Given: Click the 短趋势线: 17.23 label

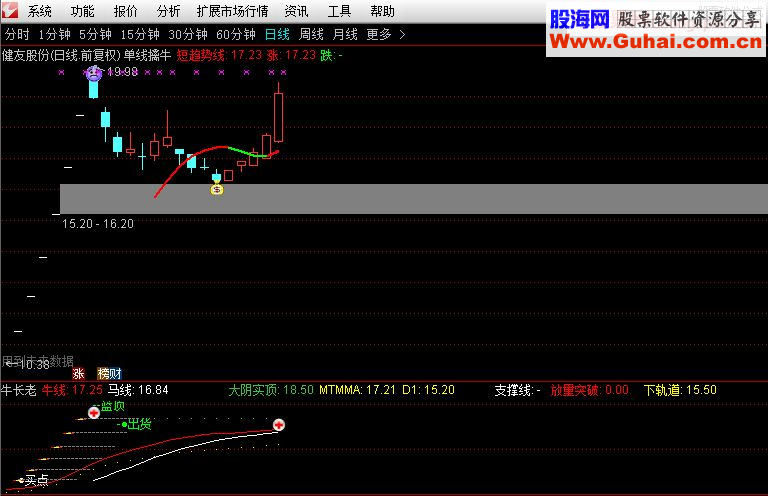Looking at the screenshot, I should point(219,55).
